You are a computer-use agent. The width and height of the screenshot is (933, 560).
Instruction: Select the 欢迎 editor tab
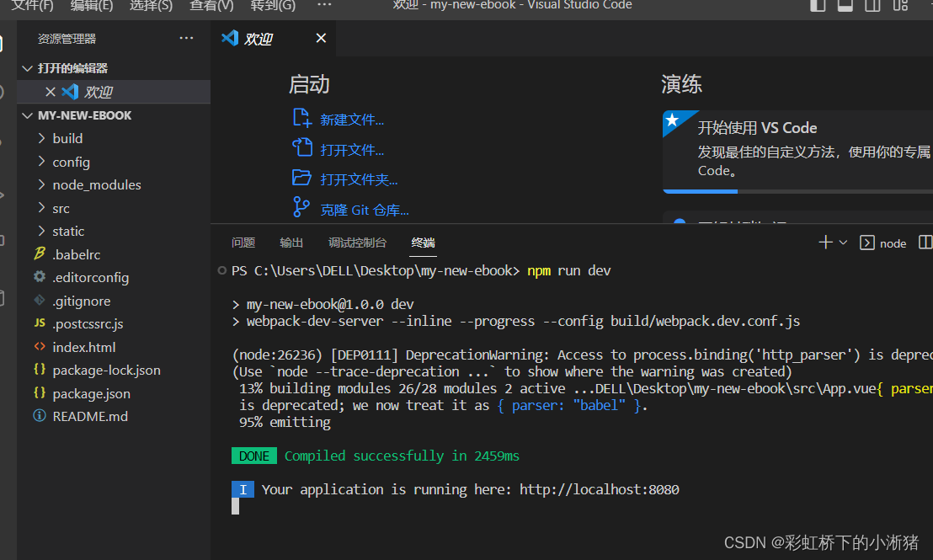pos(273,39)
